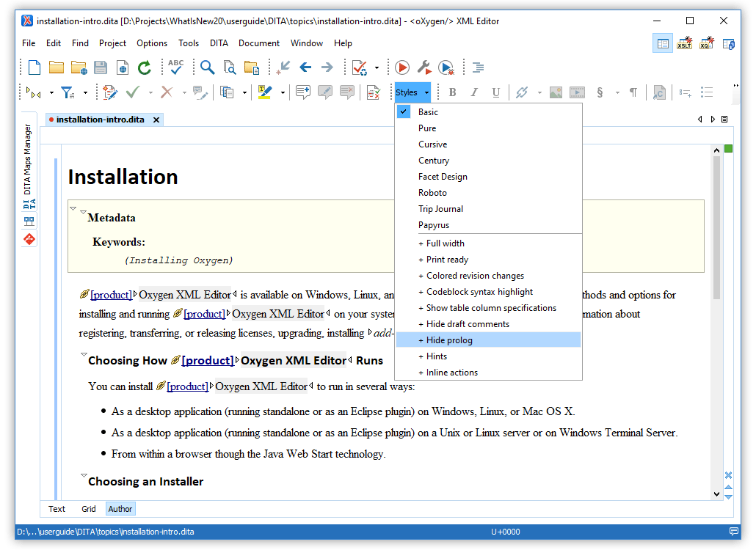Open the XSLT Debugger perspective
756x550 pixels.
(x=685, y=43)
